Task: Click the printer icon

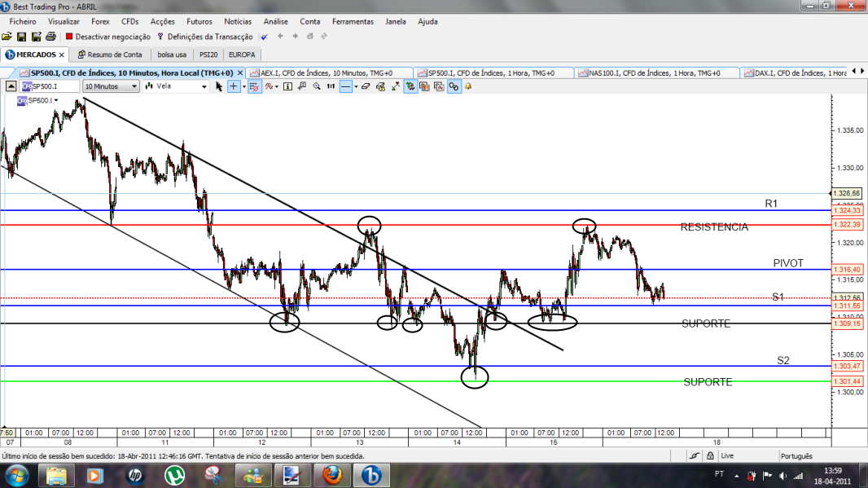Action: (x=50, y=37)
